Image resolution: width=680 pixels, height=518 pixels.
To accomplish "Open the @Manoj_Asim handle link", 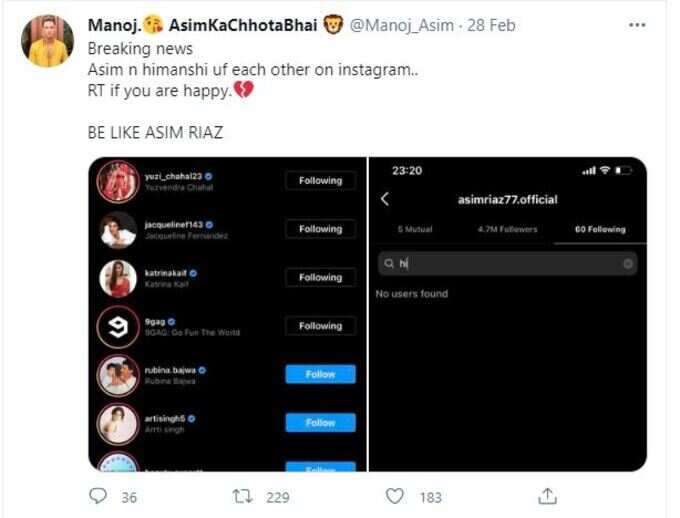I will point(402,26).
